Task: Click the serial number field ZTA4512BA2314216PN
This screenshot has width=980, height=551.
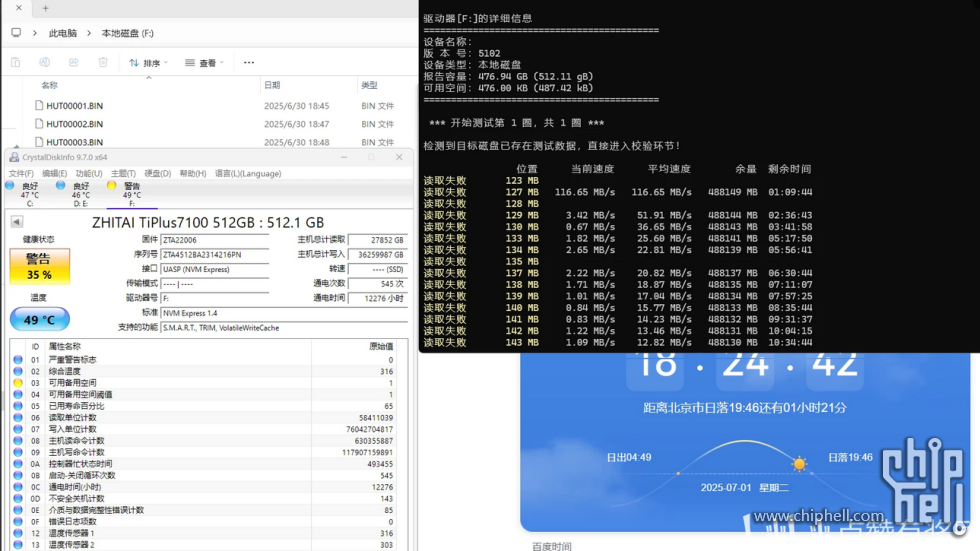Action: coord(215,254)
